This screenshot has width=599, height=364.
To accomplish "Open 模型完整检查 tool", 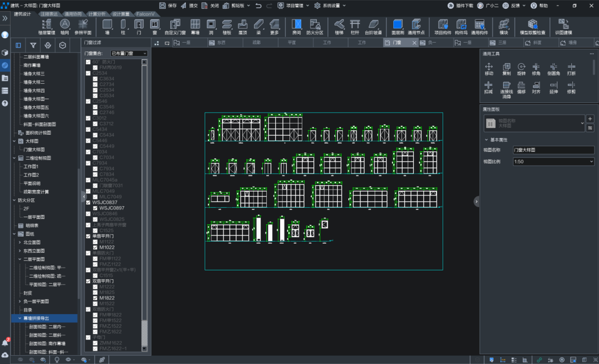I will (x=532, y=27).
